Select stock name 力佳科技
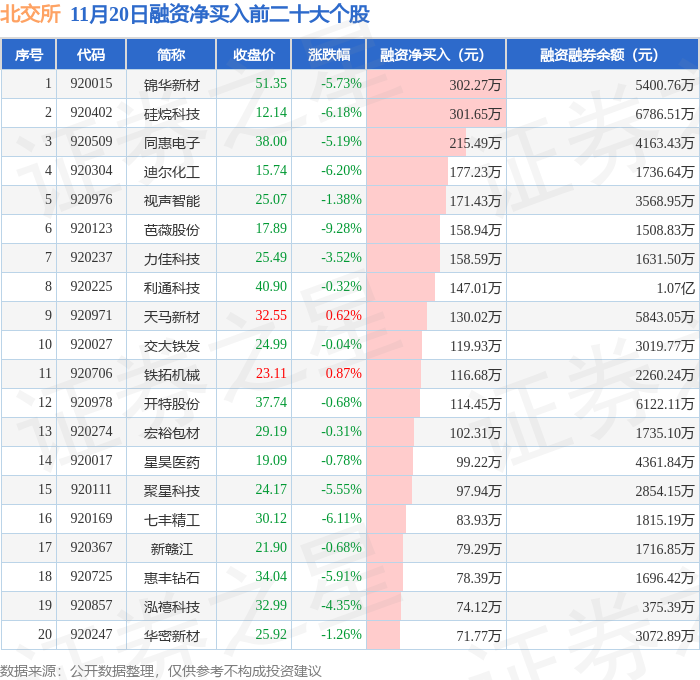The height and width of the screenshot is (680, 700). (x=171, y=259)
